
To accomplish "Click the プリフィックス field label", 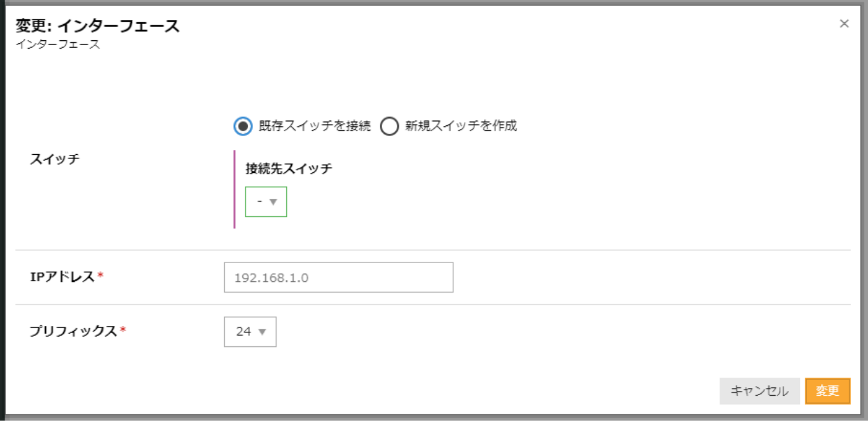I will [x=73, y=331].
